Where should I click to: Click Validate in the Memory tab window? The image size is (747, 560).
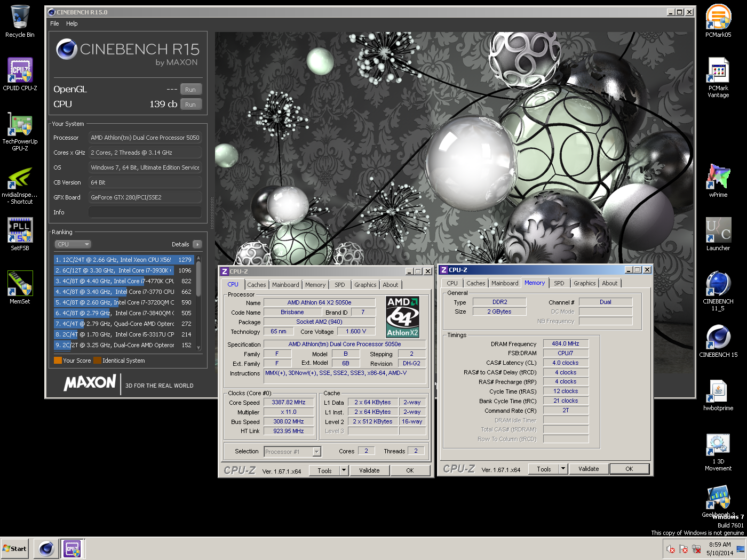(x=589, y=469)
